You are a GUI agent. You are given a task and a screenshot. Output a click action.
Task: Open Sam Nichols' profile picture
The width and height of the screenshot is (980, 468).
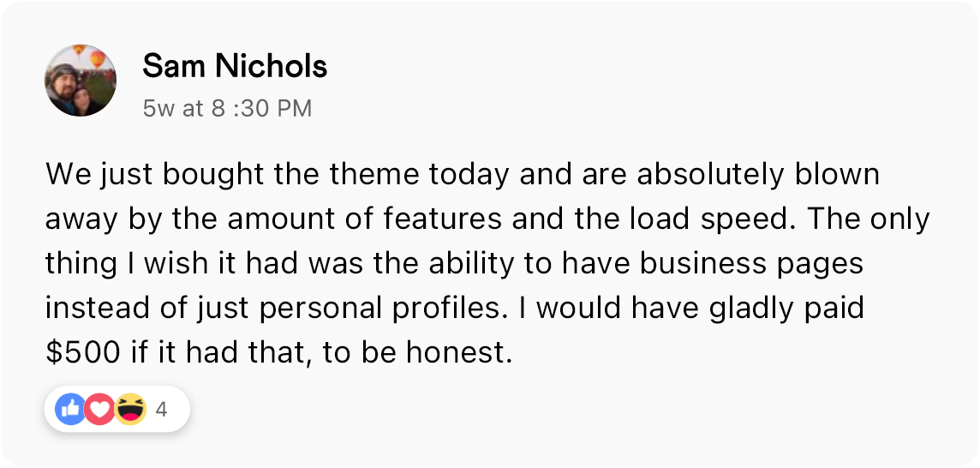(81, 81)
